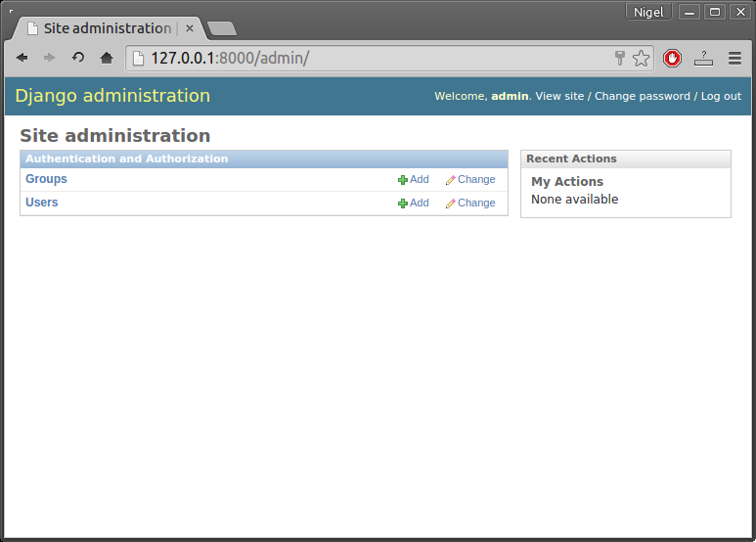This screenshot has height=542, width=756.
Task: Click the My Actions heading
Action: [567, 181]
